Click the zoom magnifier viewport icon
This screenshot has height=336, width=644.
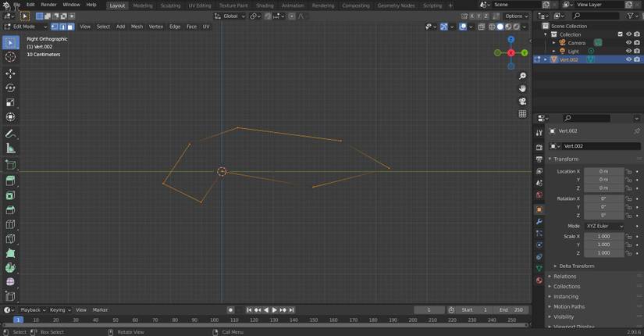(x=522, y=76)
